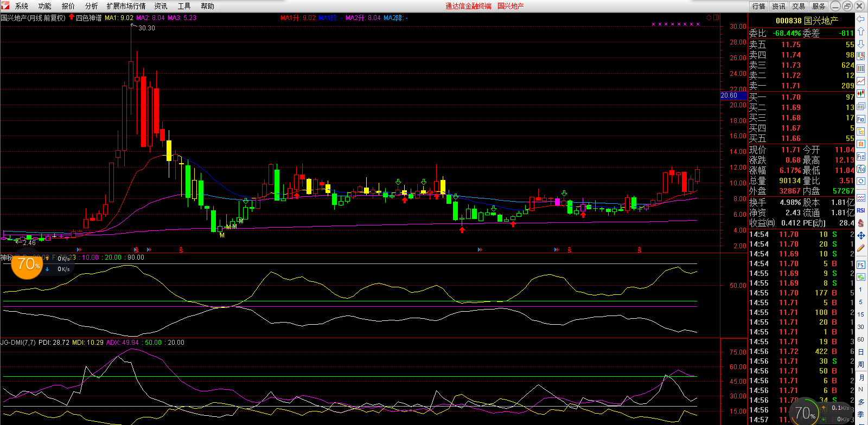Open the tree structure sidebar icon

[x=861, y=131]
